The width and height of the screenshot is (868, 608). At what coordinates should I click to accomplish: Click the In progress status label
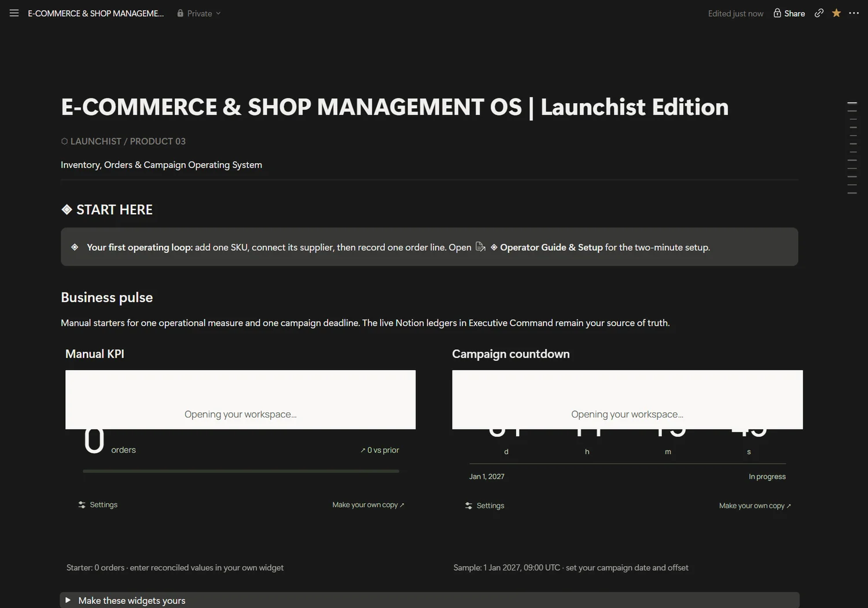coord(767,477)
